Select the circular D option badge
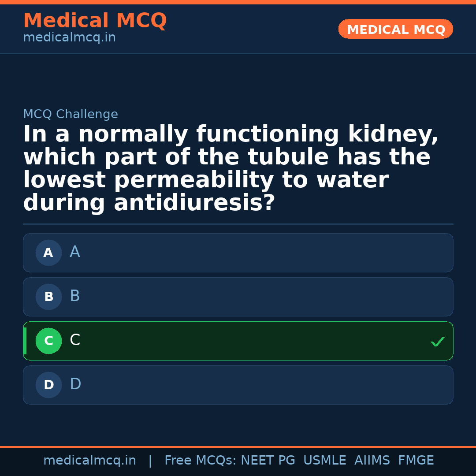The image size is (476, 476). (48, 385)
